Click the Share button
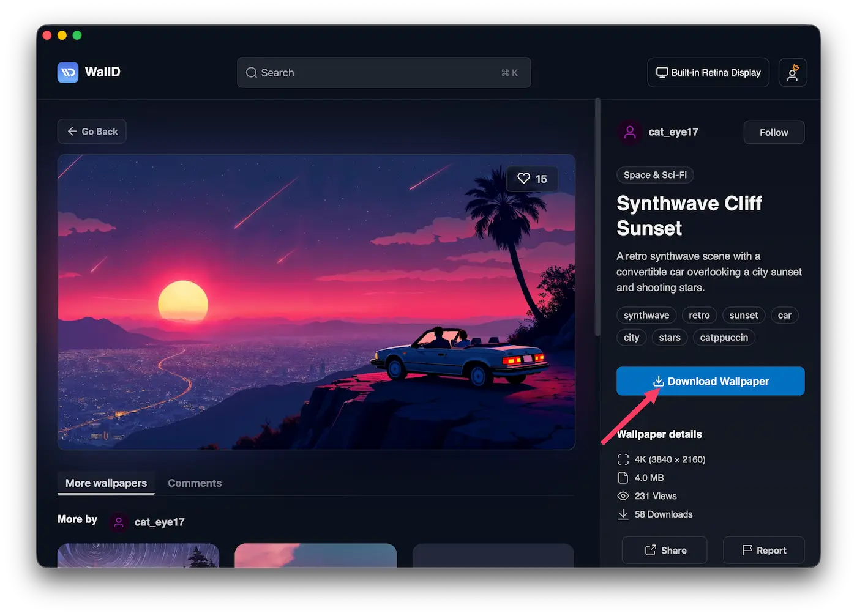Image resolution: width=857 pixels, height=616 pixels. pyautogui.click(x=665, y=550)
